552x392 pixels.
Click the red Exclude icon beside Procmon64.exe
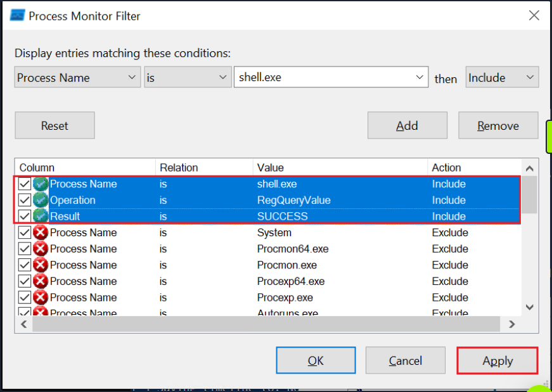(39, 248)
